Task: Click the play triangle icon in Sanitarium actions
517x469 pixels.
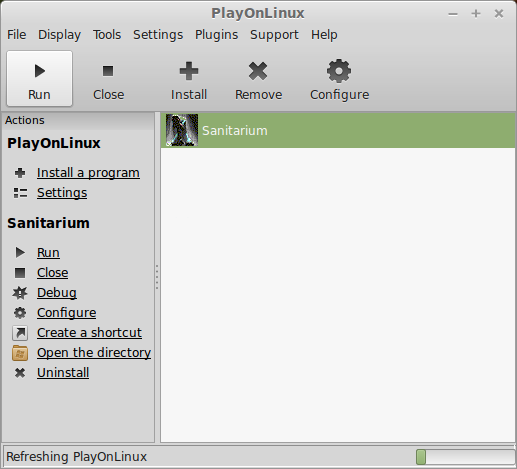Action: coord(20,252)
